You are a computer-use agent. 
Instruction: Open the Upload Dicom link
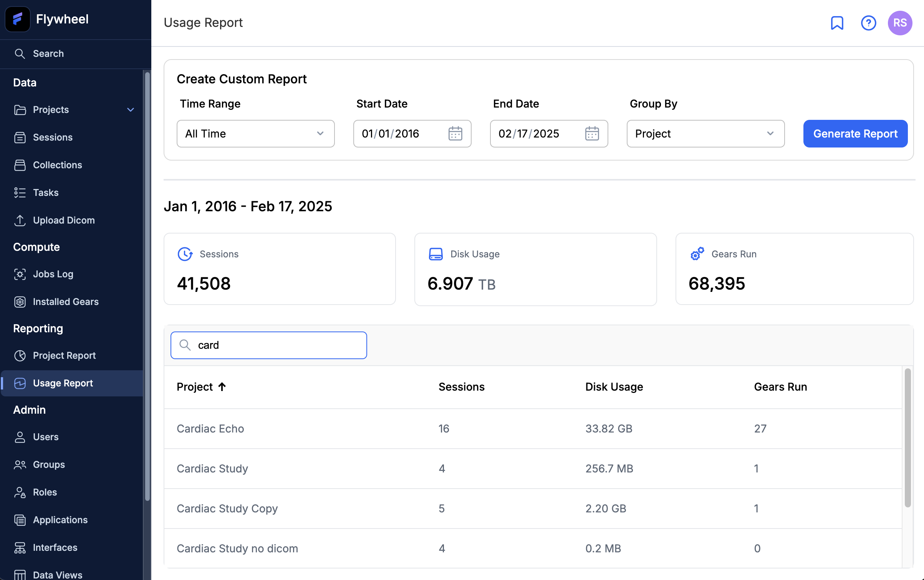[x=64, y=220]
